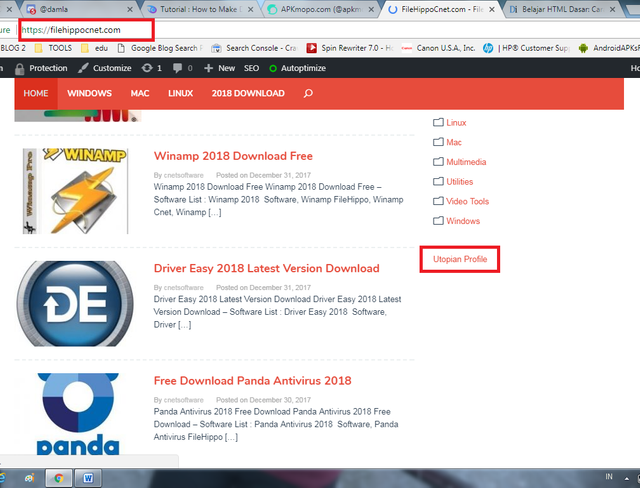Open the Belajar HTML Dasar tab

tap(562, 9)
